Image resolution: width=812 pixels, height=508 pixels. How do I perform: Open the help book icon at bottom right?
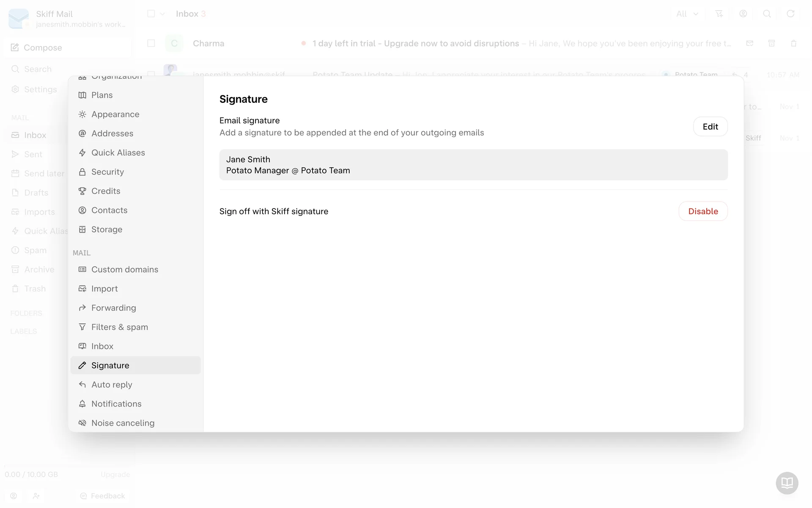(787, 483)
